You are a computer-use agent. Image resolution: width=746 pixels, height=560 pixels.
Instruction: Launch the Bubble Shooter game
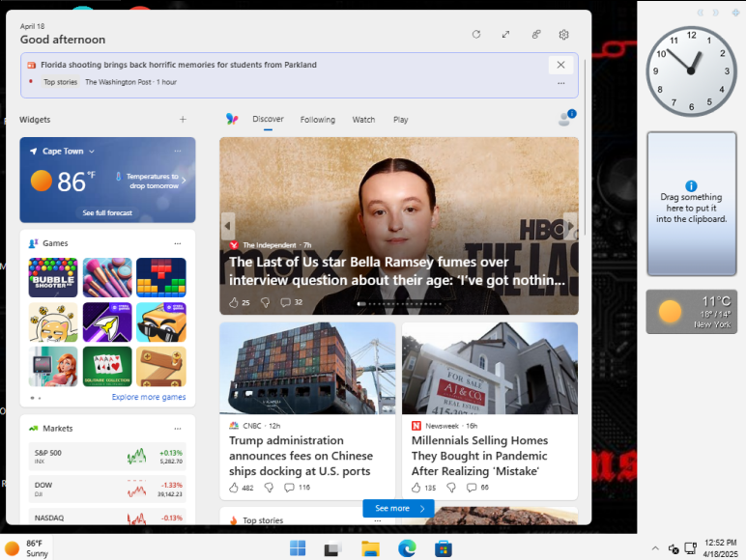pyautogui.click(x=53, y=277)
